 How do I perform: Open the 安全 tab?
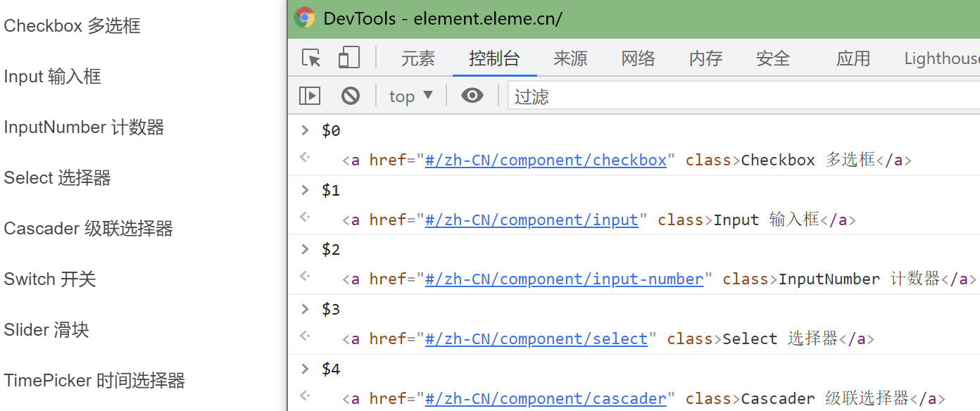773,58
